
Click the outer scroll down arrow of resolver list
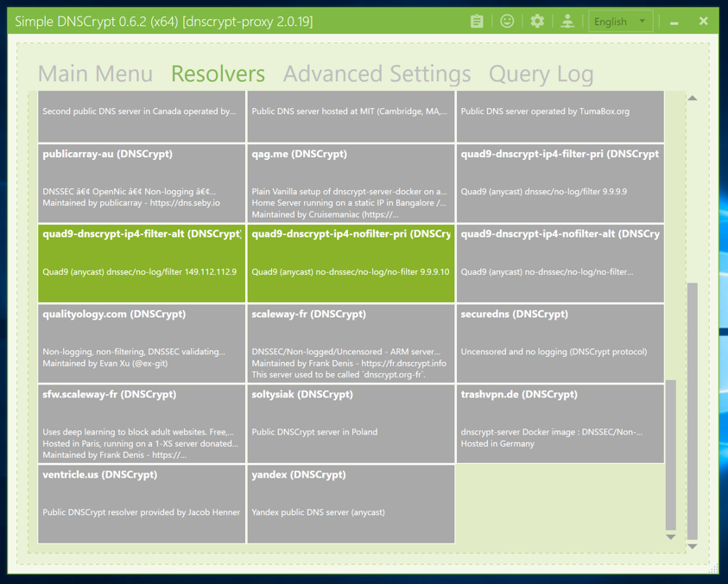click(x=693, y=546)
